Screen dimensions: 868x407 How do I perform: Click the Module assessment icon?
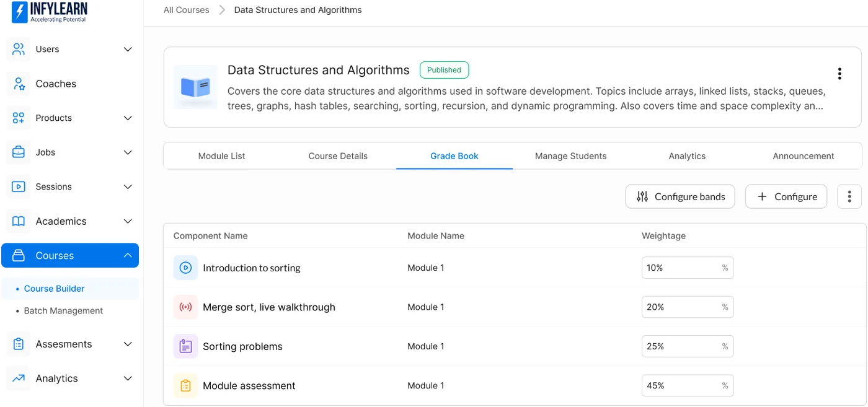coord(185,385)
